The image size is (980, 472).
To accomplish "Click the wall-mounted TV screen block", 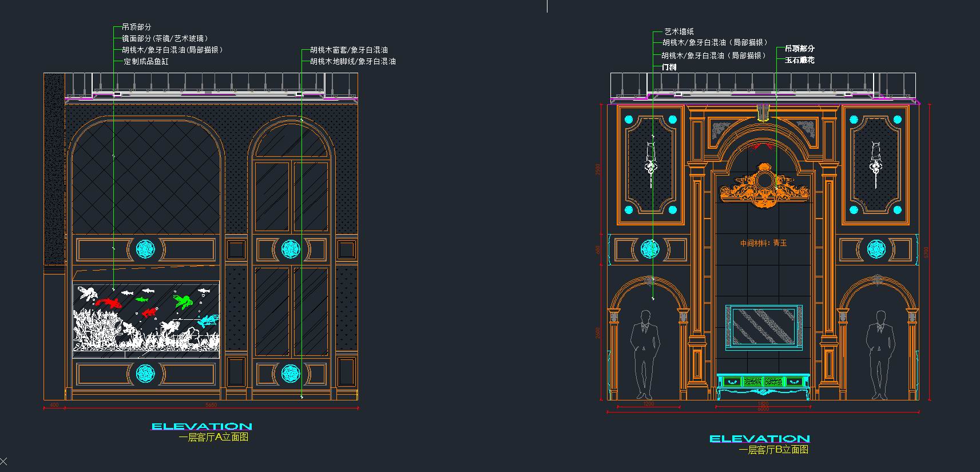I will [764, 327].
